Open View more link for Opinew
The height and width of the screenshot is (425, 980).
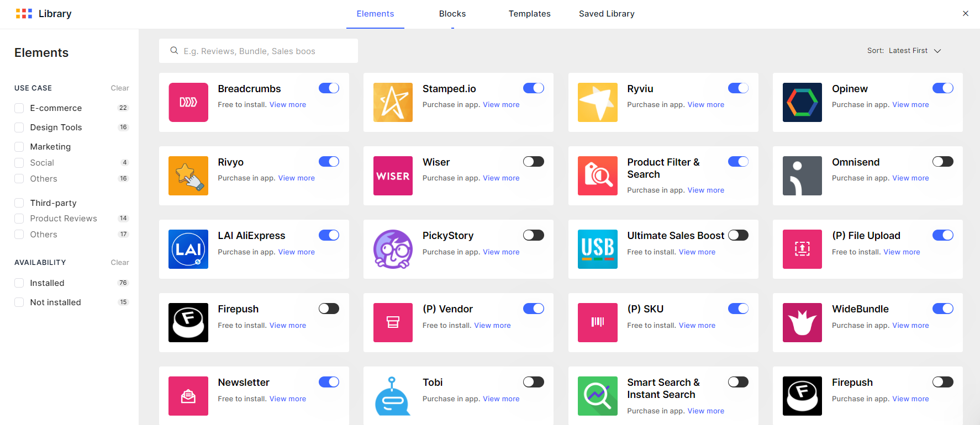click(910, 105)
